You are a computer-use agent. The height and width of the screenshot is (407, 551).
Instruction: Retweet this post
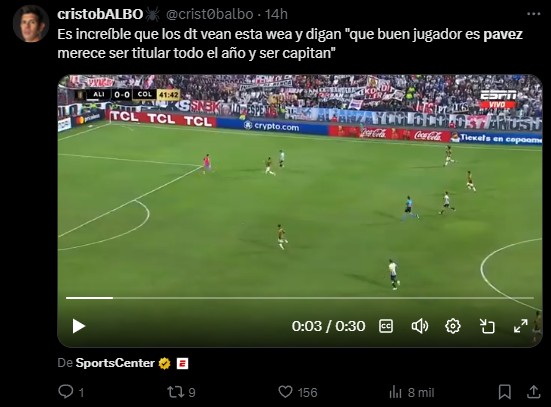pyautogui.click(x=181, y=392)
